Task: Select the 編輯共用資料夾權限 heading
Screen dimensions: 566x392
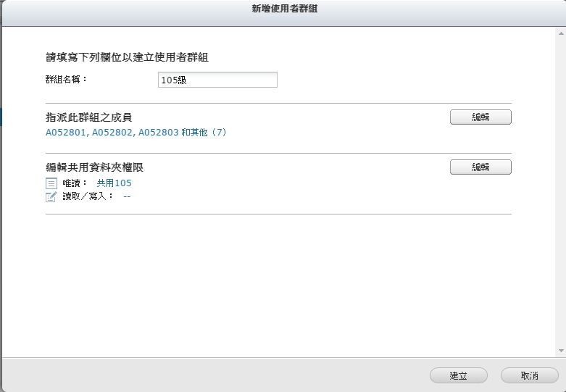Action: [x=94, y=167]
